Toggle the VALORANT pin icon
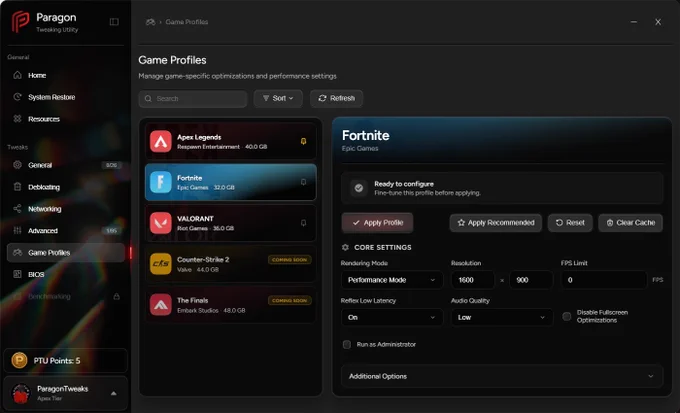The height and width of the screenshot is (413, 680). click(304, 223)
